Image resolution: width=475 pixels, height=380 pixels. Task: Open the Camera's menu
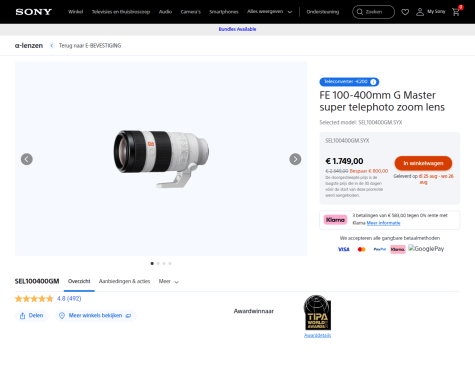191,12
